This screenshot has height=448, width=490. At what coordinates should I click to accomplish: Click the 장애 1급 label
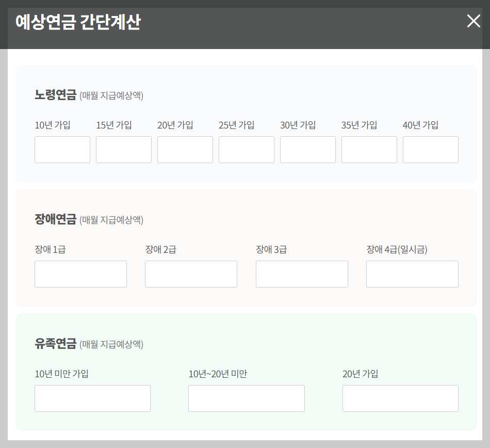51,249
